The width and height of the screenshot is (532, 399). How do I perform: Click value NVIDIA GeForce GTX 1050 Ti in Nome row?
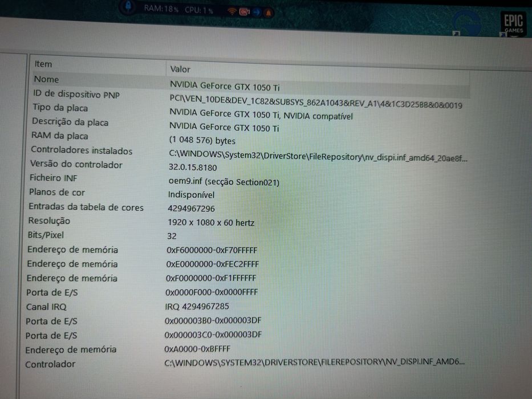[x=225, y=86]
